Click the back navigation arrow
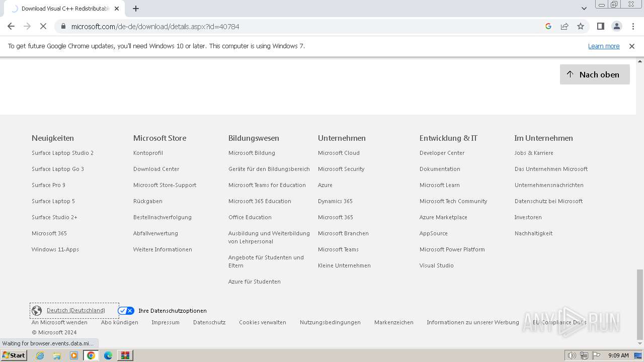644x362 pixels. click(11, 26)
